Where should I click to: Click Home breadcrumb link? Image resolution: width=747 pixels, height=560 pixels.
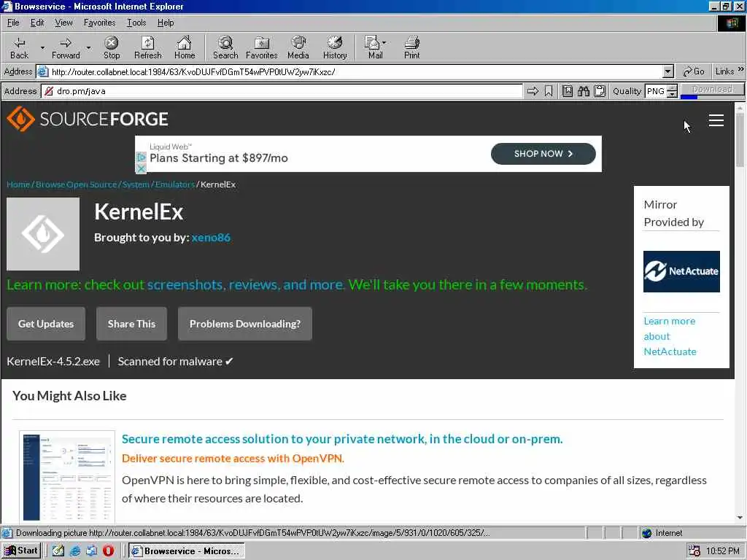pos(18,184)
